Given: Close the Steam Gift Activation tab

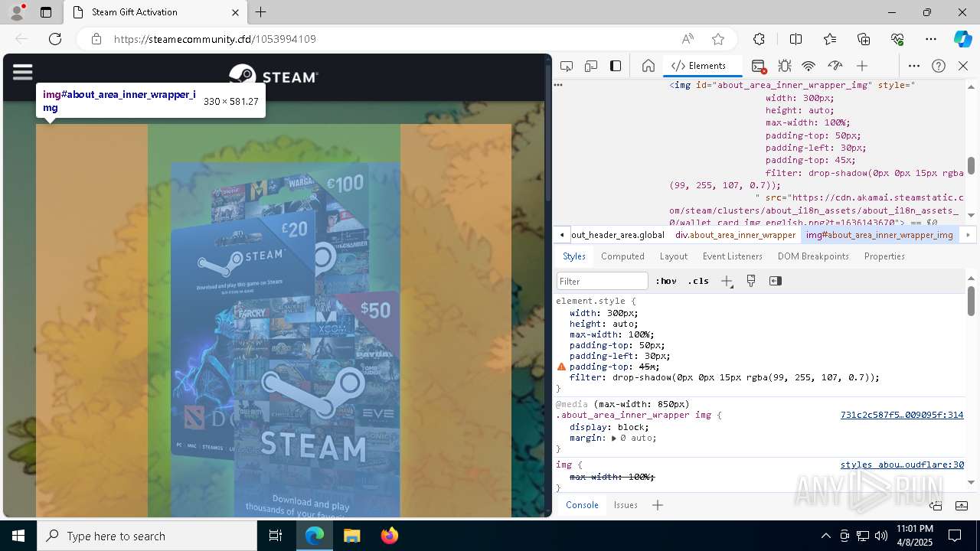Looking at the screenshot, I should [235, 12].
